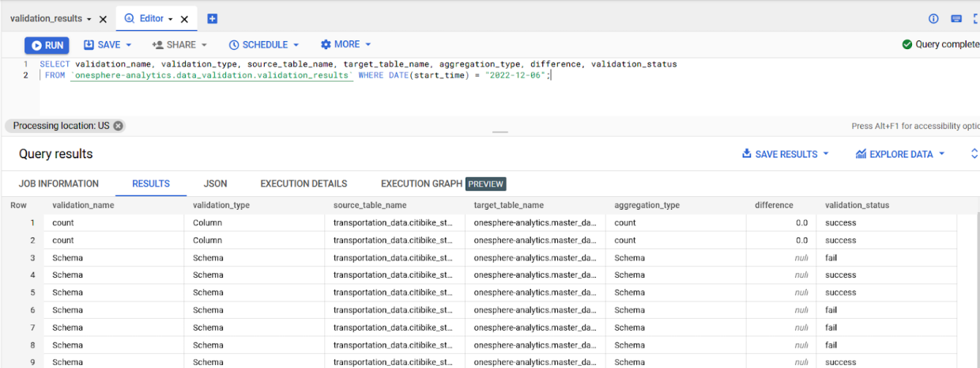Open the Editor tab dropdown arrow

click(171, 19)
